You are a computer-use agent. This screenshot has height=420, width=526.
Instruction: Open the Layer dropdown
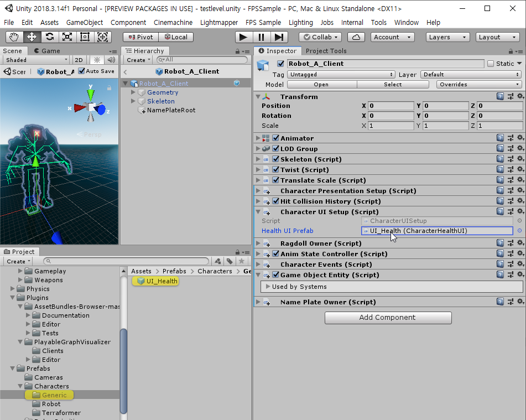coord(471,75)
